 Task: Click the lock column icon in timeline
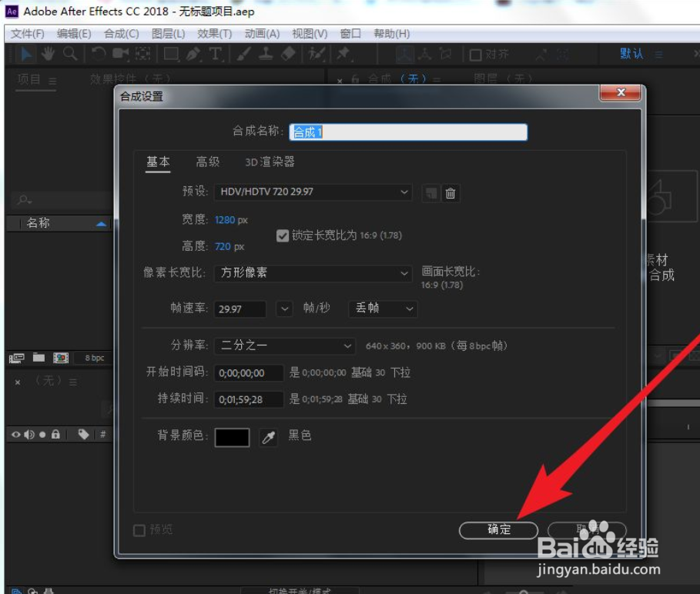point(55,434)
